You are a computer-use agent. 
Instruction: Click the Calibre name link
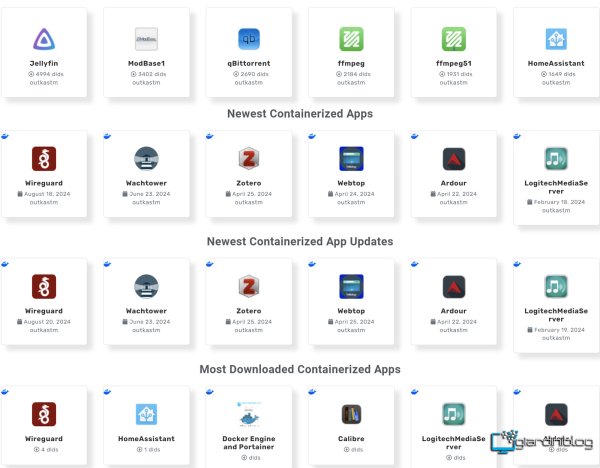point(351,439)
